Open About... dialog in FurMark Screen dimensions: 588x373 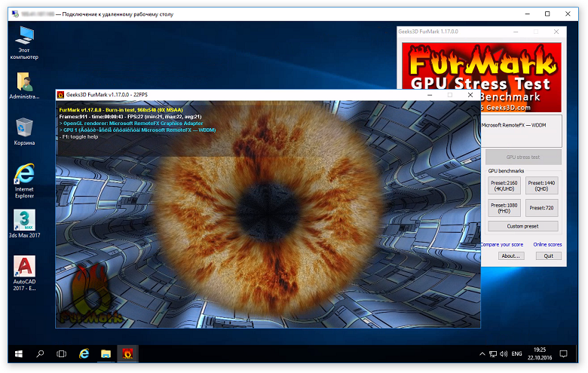[x=511, y=256]
